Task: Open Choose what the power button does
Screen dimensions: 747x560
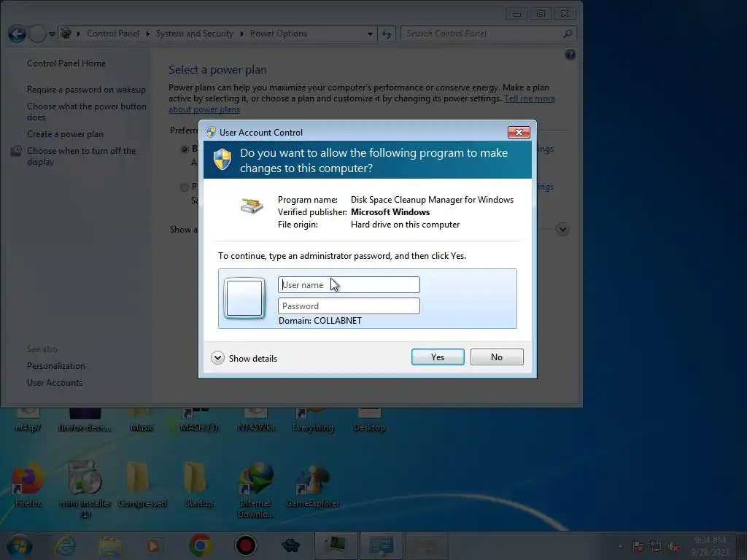Action: (x=86, y=112)
